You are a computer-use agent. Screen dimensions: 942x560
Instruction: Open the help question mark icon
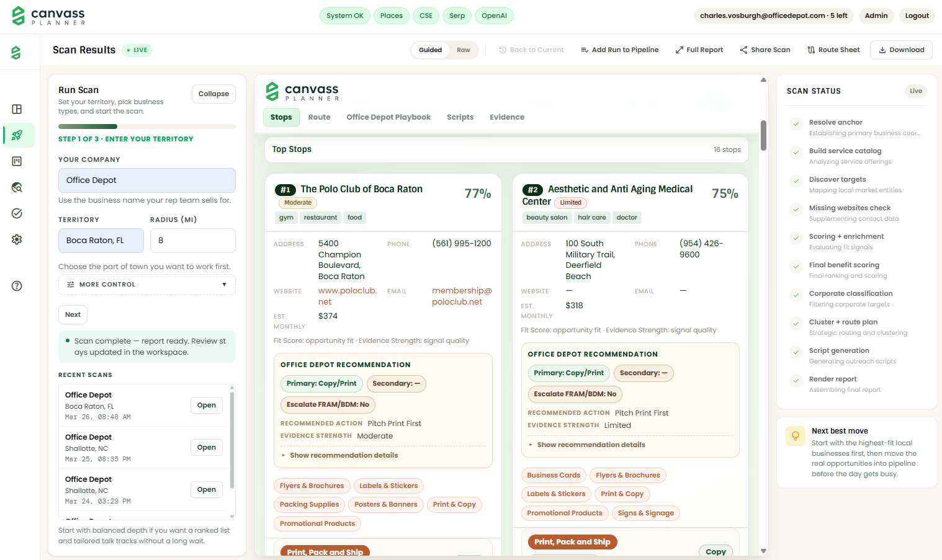tap(17, 286)
